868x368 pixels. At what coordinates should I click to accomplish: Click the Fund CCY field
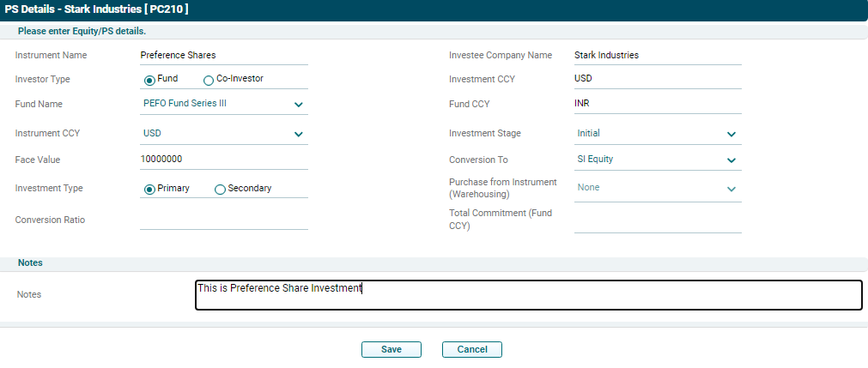tap(657, 104)
